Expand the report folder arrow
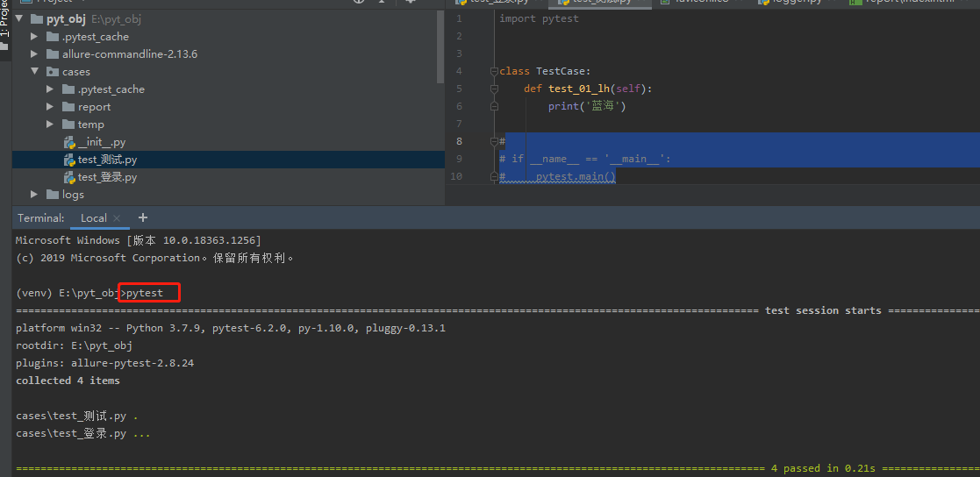The width and height of the screenshot is (980, 477). pyautogui.click(x=50, y=107)
